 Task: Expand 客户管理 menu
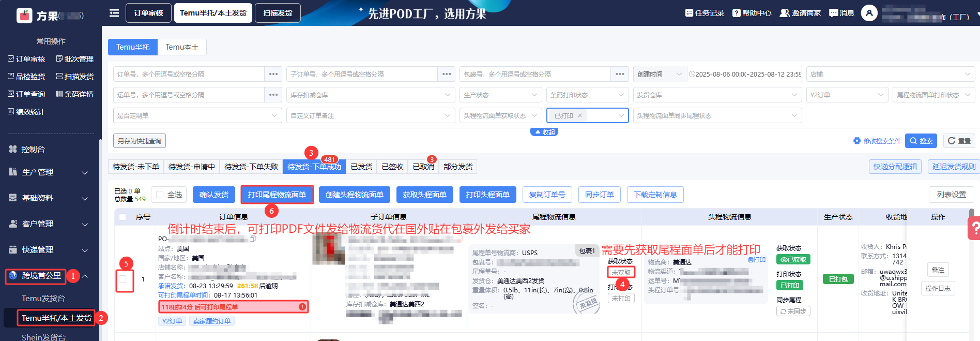[x=49, y=224]
